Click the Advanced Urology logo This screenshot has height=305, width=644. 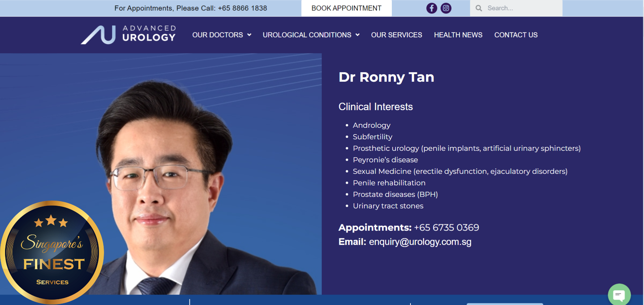[128, 35]
